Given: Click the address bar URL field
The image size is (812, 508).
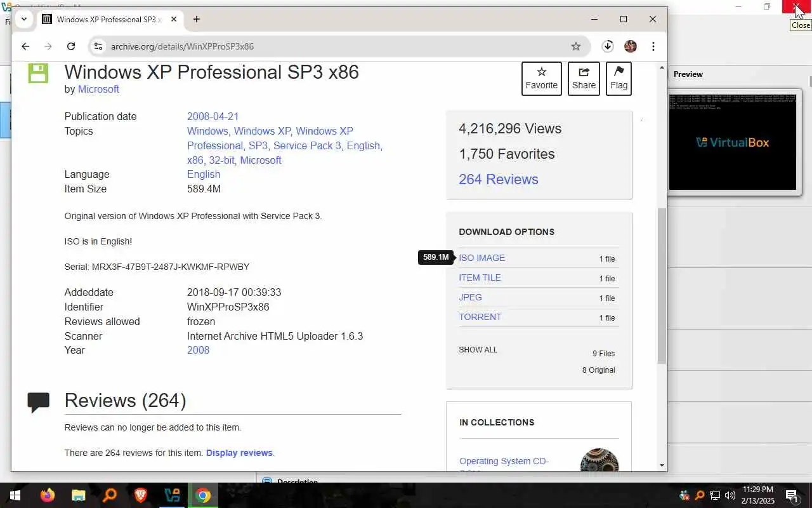Looking at the screenshot, I should click(x=336, y=46).
